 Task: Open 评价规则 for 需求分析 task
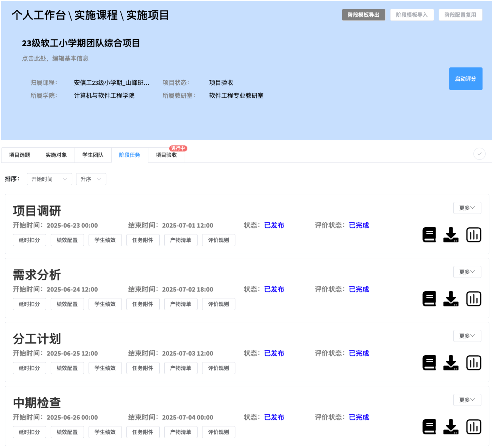[x=218, y=304]
